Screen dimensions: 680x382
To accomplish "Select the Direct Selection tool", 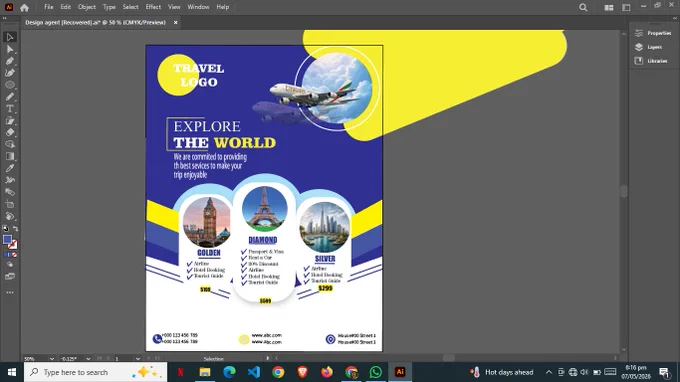I will [x=10, y=49].
